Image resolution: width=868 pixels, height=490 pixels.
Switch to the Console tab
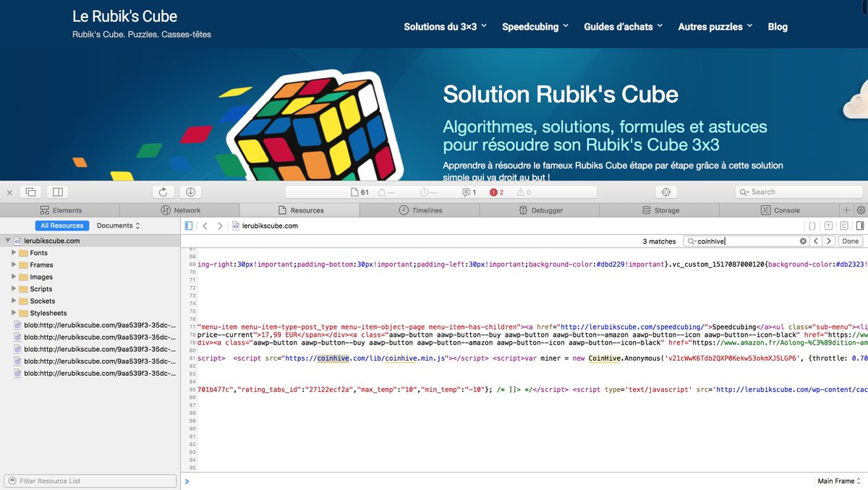[x=780, y=210]
